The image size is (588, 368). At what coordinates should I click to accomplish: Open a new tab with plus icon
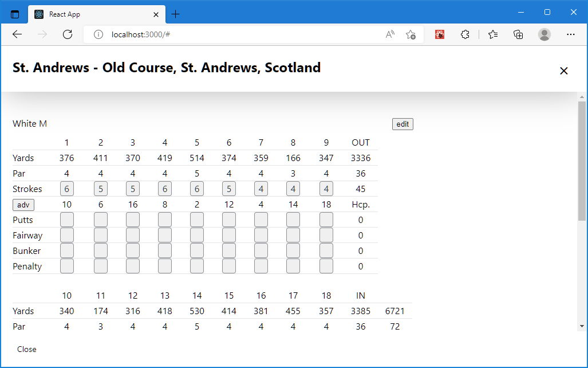[x=175, y=14]
